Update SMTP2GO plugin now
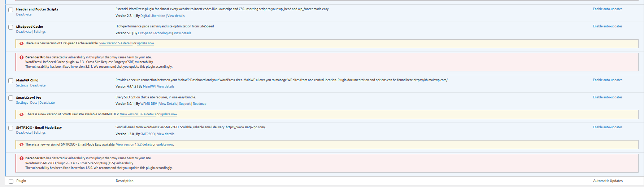 pyautogui.click(x=165, y=144)
